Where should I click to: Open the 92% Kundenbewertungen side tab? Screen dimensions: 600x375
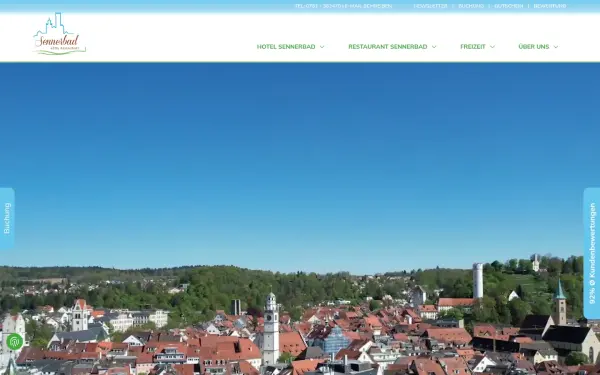[592, 253]
